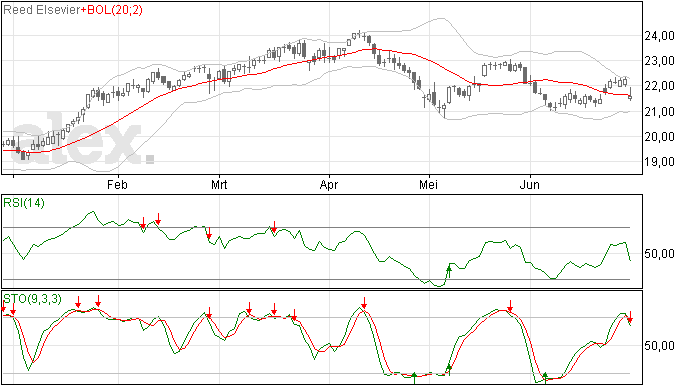Click the June green buy arrow in STO panel
The image size is (690, 387).
545,377
